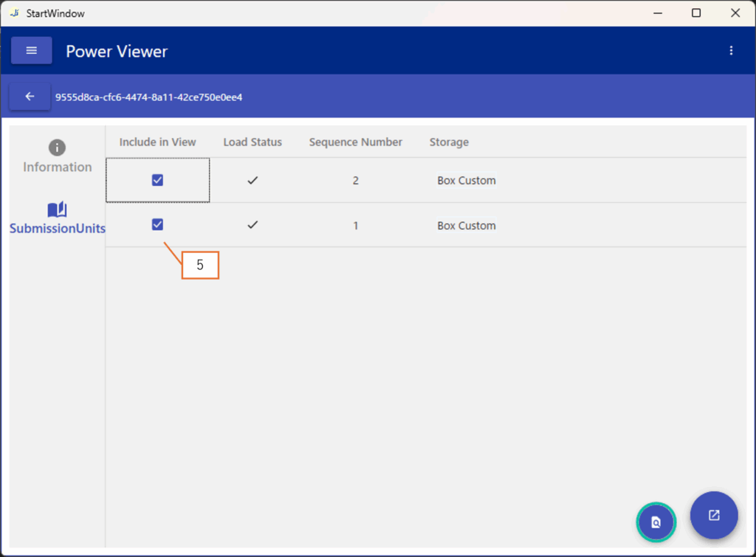Switch to the SubmissionUnits tab

pyautogui.click(x=57, y=218)
